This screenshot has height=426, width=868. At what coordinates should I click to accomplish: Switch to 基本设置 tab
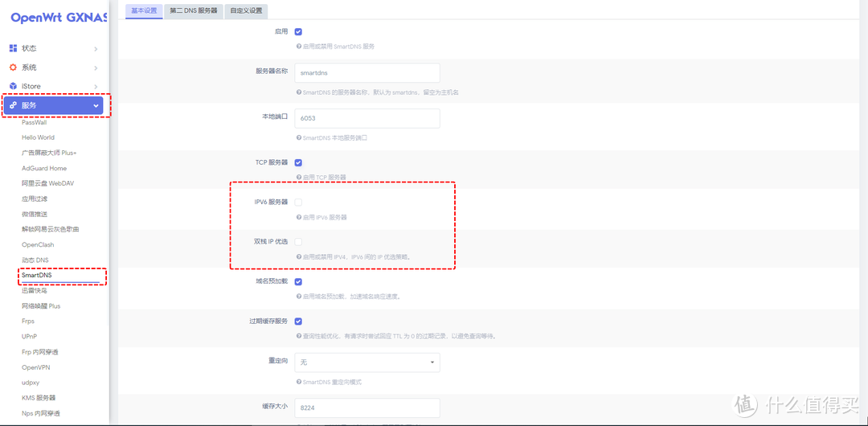click(144, 10)
